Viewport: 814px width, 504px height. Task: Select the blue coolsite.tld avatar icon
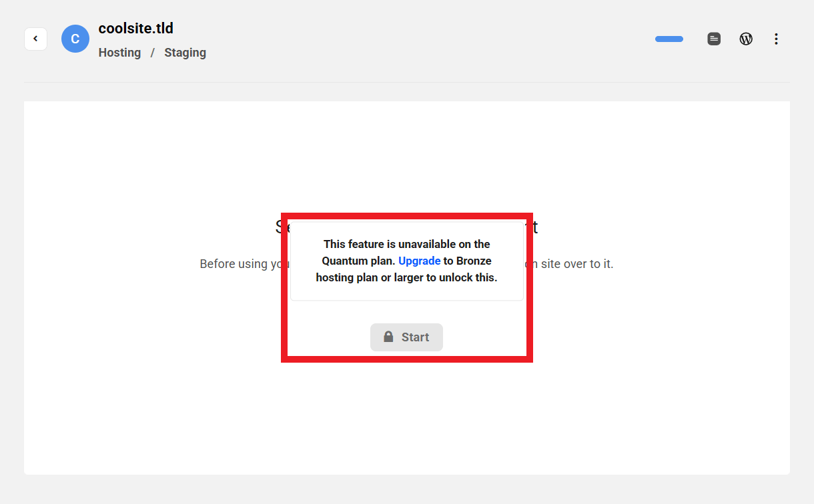coord(75,39)
